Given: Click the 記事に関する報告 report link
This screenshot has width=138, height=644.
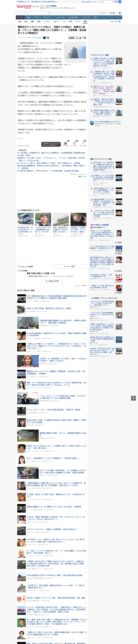Looking at the screenshot, I should coord(24,146).
